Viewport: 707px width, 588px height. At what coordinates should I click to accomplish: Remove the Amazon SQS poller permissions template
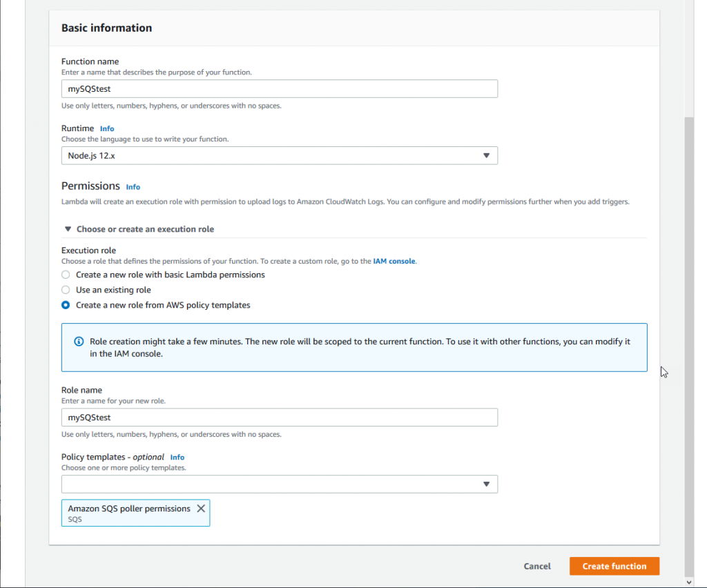tap(201, 508)
